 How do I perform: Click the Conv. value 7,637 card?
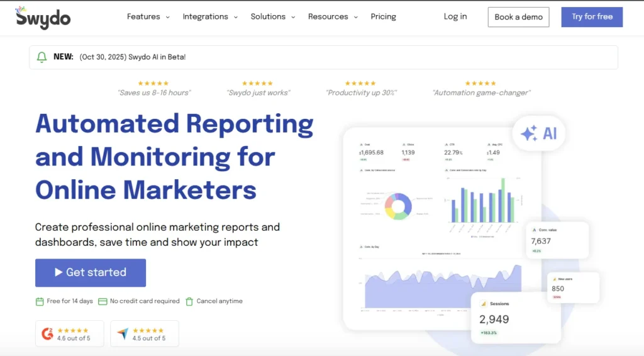tap(557, 240)
